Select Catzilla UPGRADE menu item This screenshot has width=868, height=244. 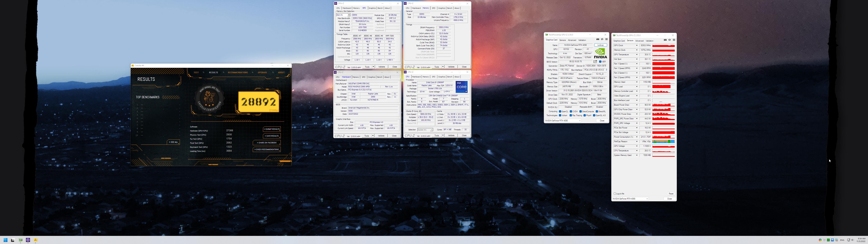tap(262, 73)
